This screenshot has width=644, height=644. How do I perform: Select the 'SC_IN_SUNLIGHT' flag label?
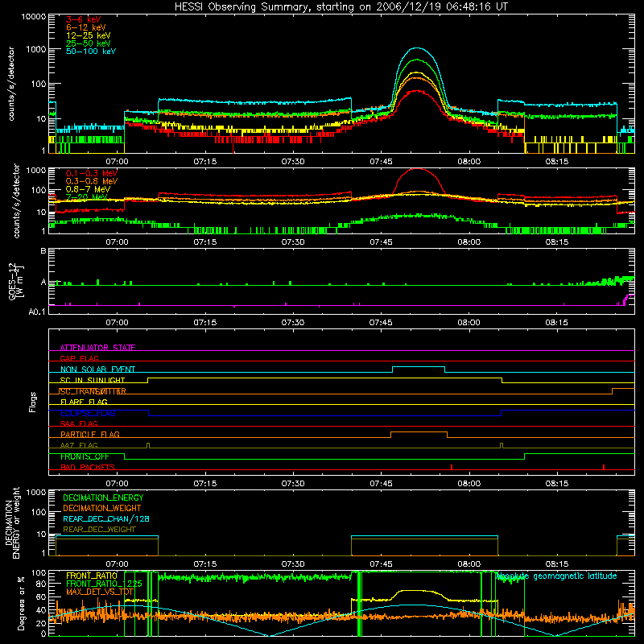(93, 380)
